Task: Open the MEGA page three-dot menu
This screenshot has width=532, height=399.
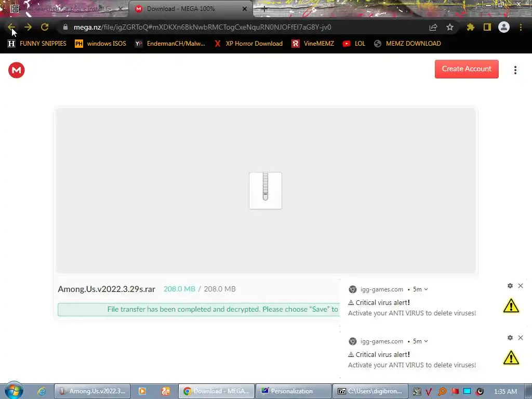Action: tap(515, 70)
